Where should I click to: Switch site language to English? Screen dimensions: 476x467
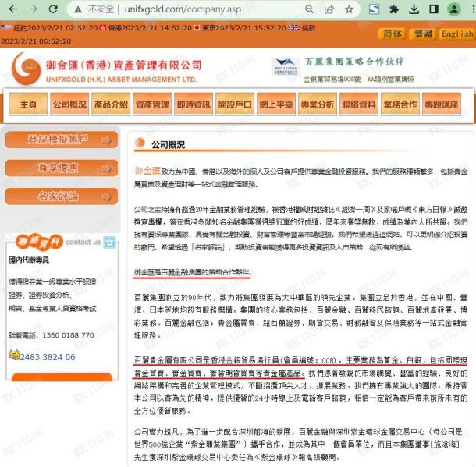coord(456,34)
